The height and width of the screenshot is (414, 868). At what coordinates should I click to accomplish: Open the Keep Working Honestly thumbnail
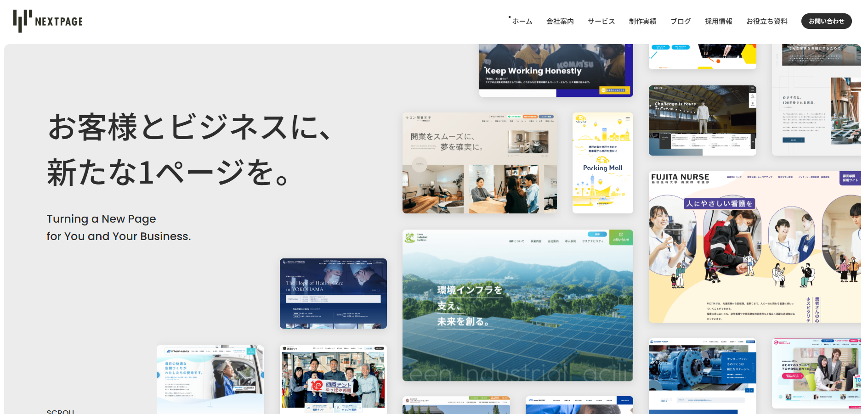click(556, 70)
